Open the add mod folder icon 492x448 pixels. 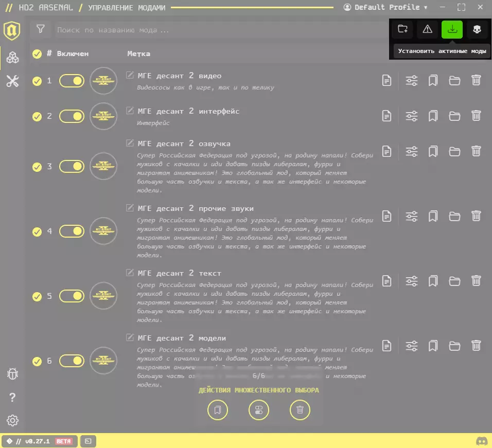(x=402, y=29)
